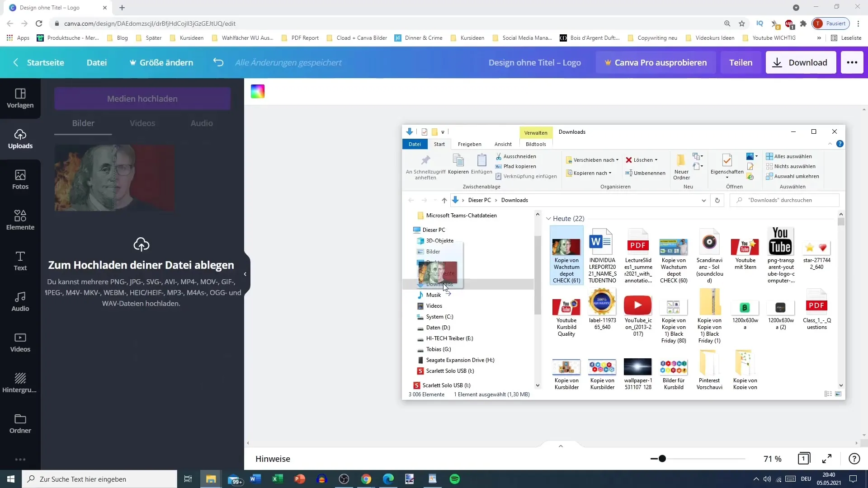Click the Medien hochladen button

(x=142, y=99)
